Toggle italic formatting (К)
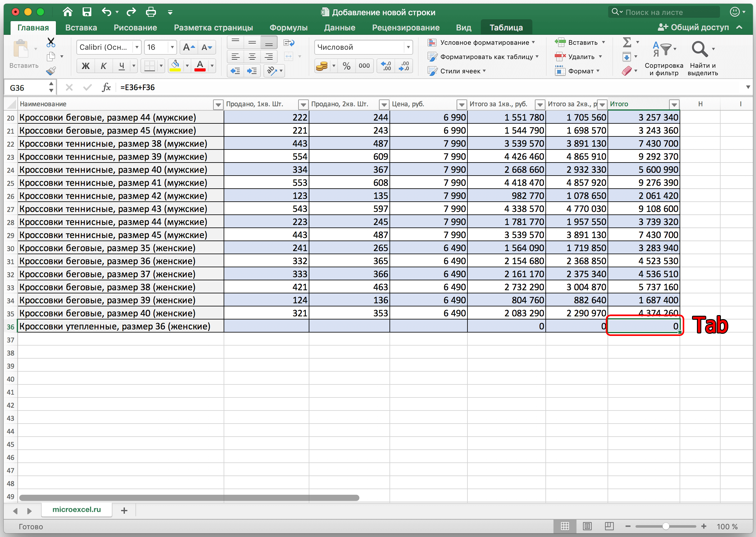Viewport: 756px width, 537px height. tap(103, 66)
